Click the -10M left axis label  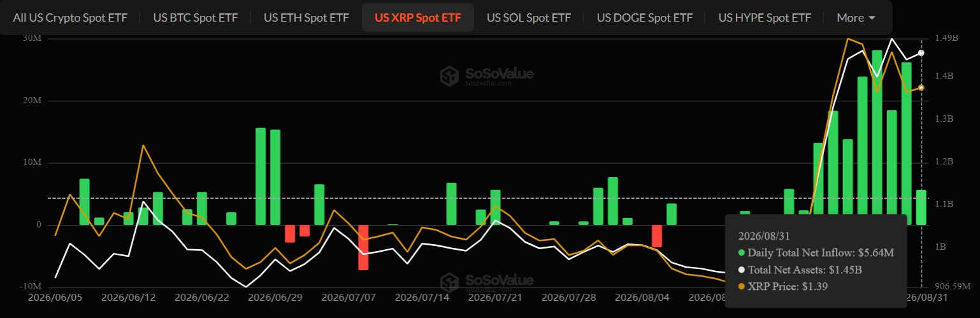click(x=30, y=287)
